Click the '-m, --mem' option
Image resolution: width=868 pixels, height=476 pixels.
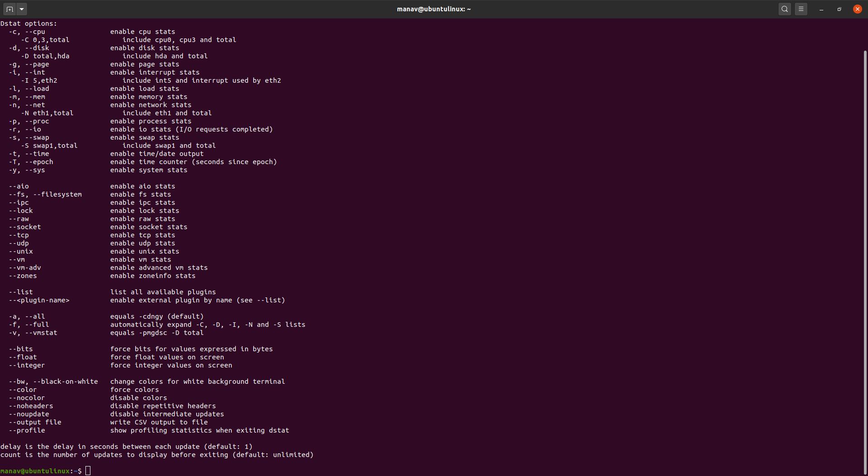27,97
